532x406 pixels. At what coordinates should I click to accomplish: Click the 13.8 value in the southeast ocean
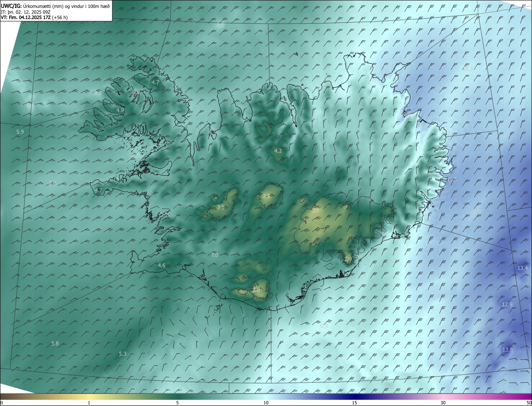(507, 350)
